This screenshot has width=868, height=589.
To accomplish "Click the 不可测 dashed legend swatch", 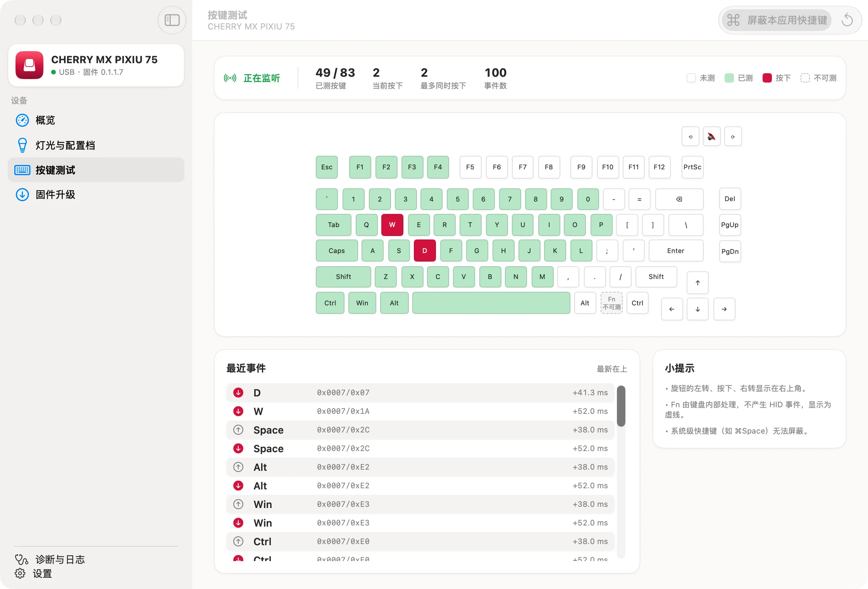I will tap(805, 78).
